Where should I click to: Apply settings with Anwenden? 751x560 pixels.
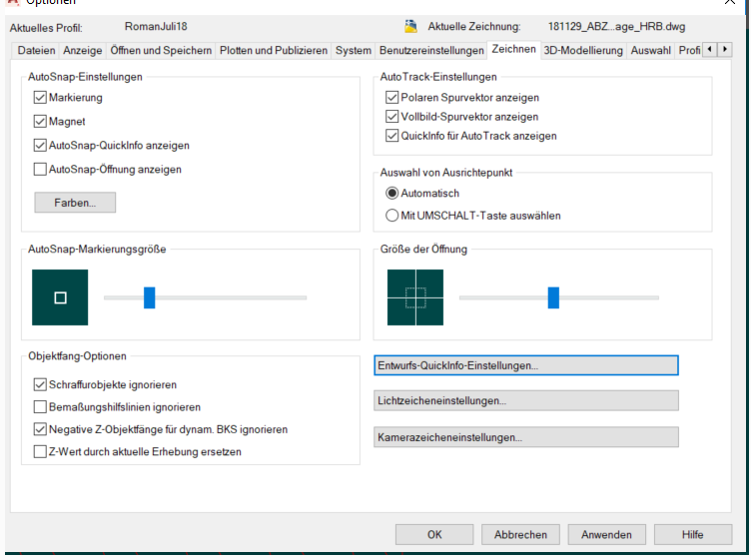click(607, 535)
